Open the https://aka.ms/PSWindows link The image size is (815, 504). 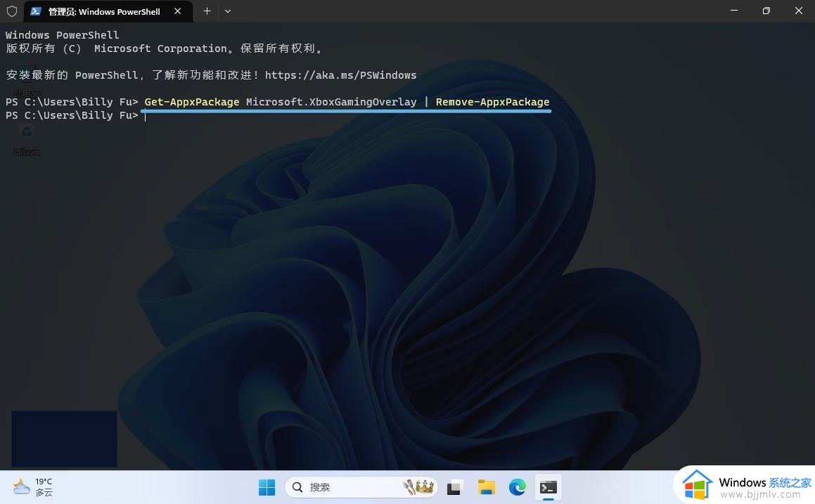pos(340,75)
